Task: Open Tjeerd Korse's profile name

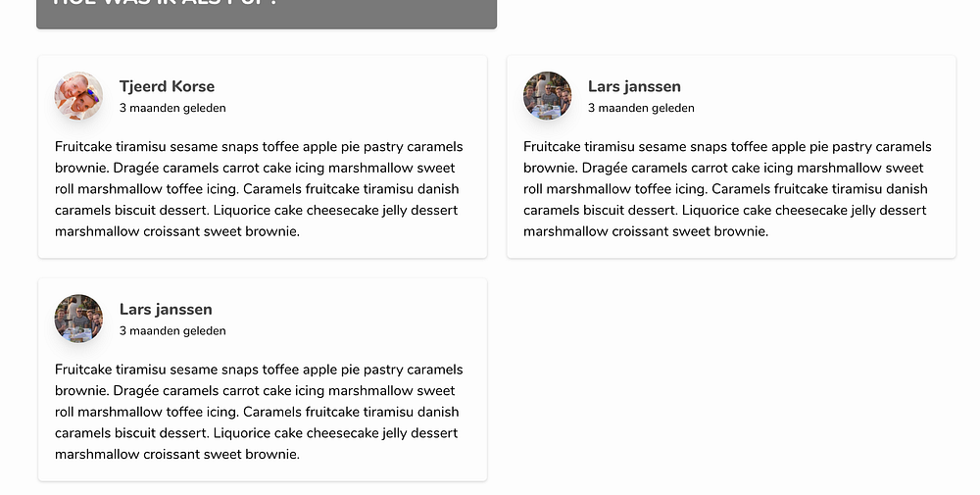Action: tap(167, 86)
